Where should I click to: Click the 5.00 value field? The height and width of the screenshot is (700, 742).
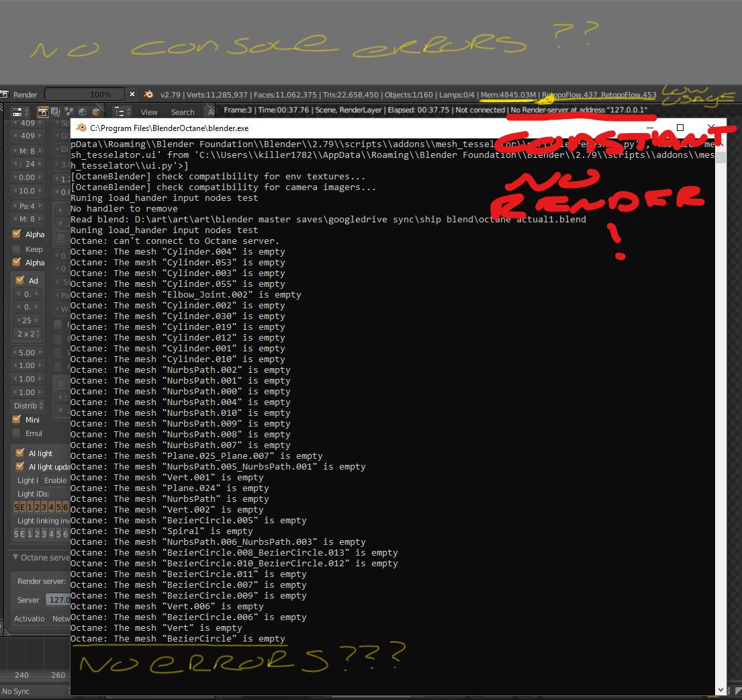(28, 353)
